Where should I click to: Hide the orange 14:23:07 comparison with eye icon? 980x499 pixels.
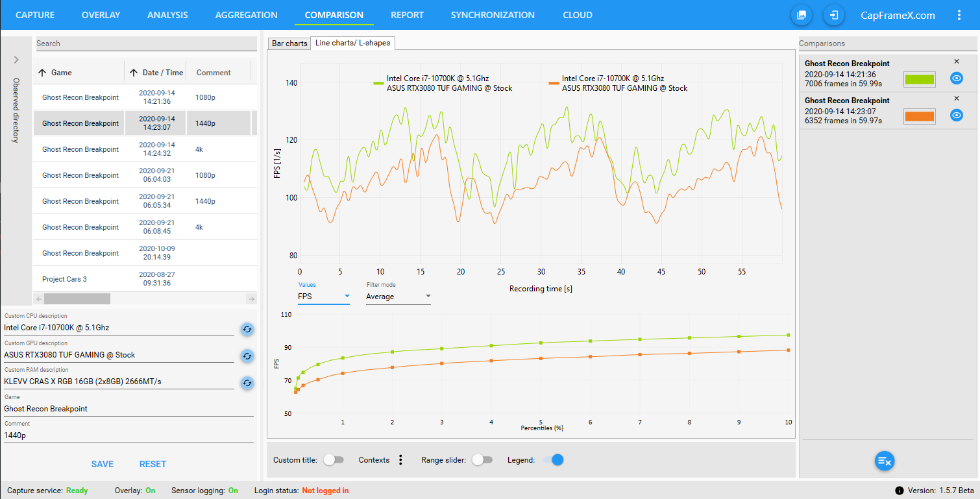tap(956, 116)
